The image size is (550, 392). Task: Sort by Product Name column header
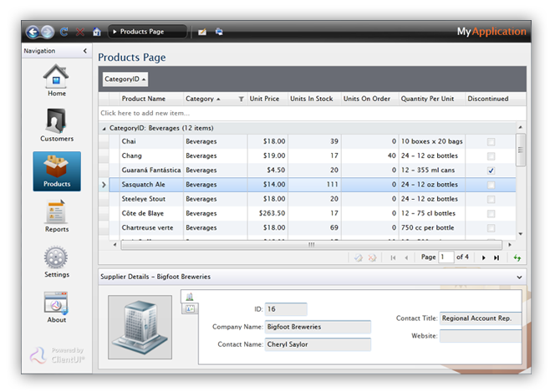point(151,99)
